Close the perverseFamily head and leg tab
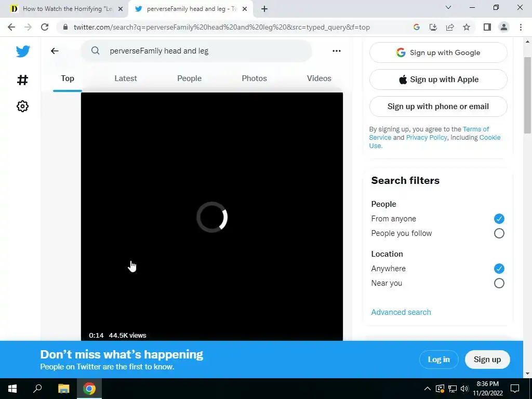 245,9
